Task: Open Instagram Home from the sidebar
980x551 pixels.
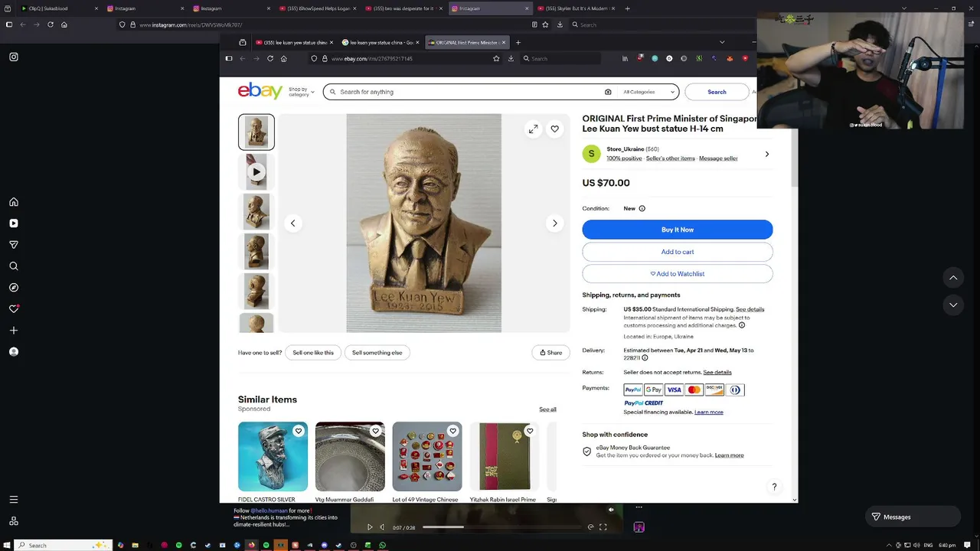Action: 14,202
